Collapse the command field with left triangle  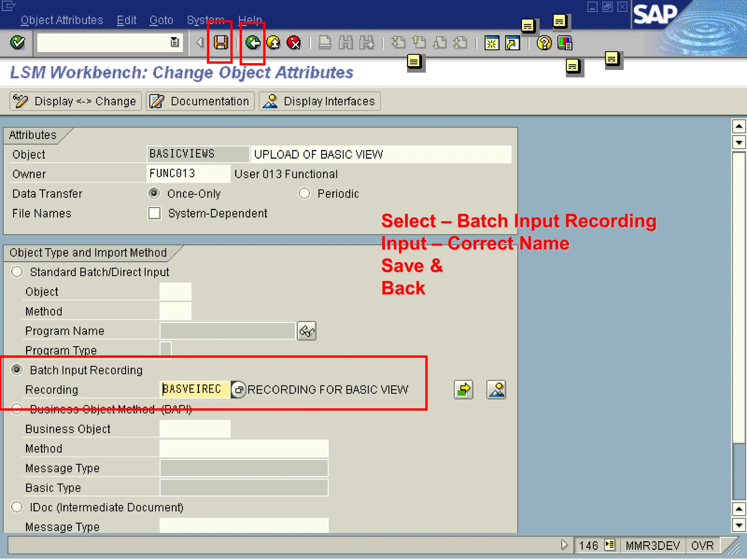200,42
